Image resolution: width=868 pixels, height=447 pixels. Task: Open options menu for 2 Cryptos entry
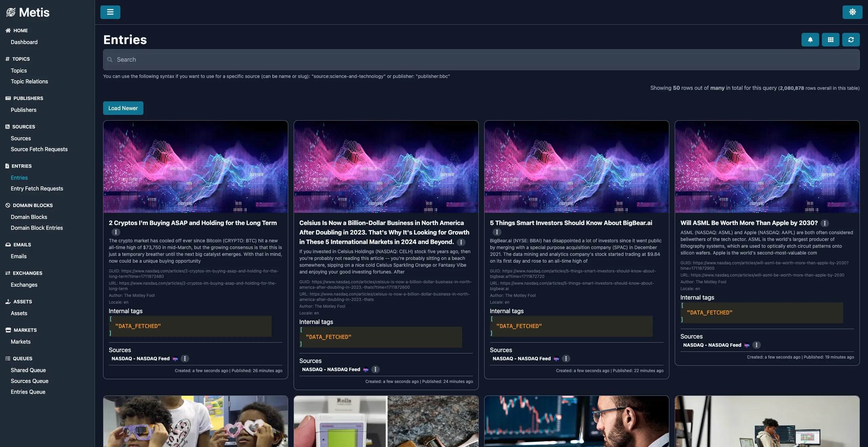coord(116,232)
